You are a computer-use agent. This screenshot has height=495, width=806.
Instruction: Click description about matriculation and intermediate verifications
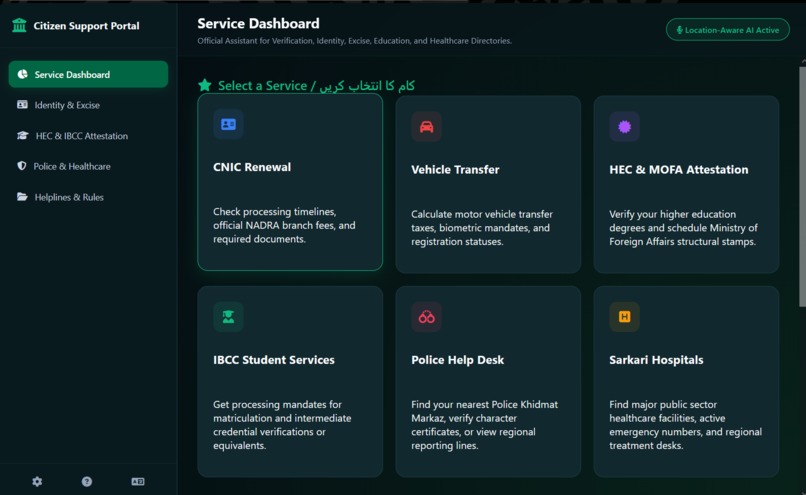point(282,425)
